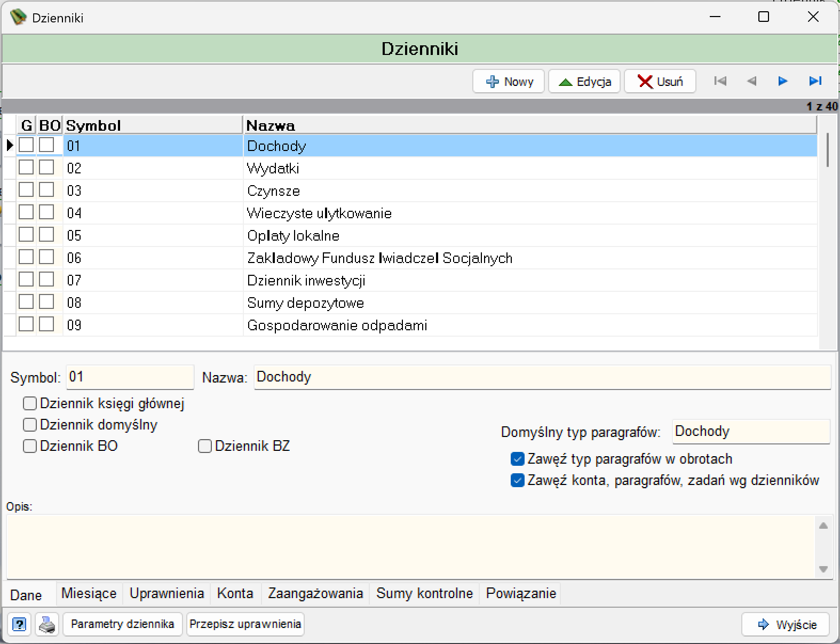The image size is (840, 644).
Task: Click the Nowy button with the plus icon
Action: [x=509, y=81]
